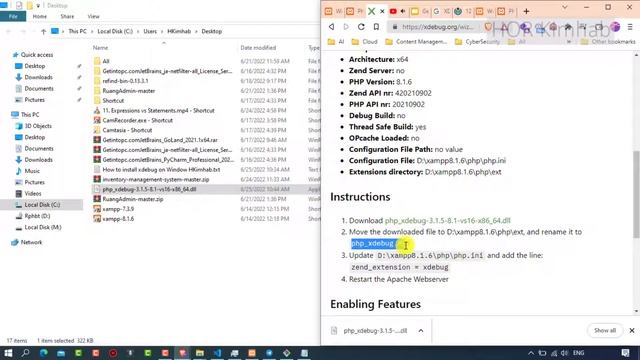Open Pictures under Quick access
The image size is (640, 360).
pos(35,100)
